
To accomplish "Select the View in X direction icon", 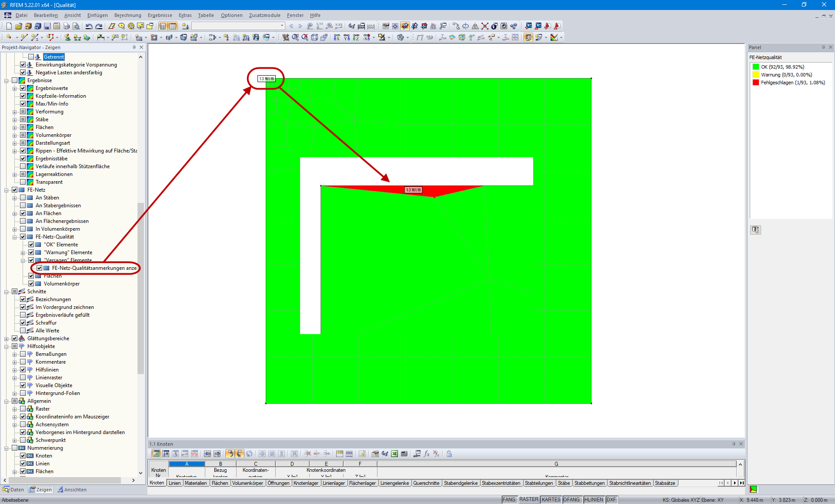I will 337,37.
